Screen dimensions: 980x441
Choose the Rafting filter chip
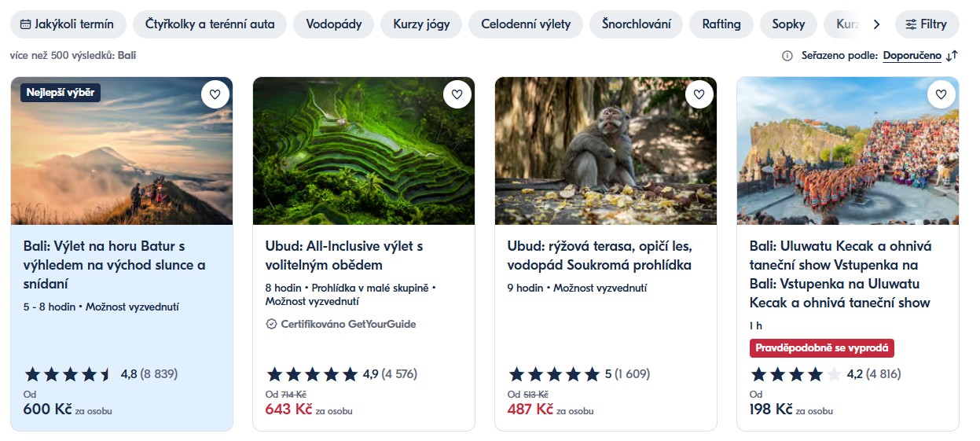721,24
